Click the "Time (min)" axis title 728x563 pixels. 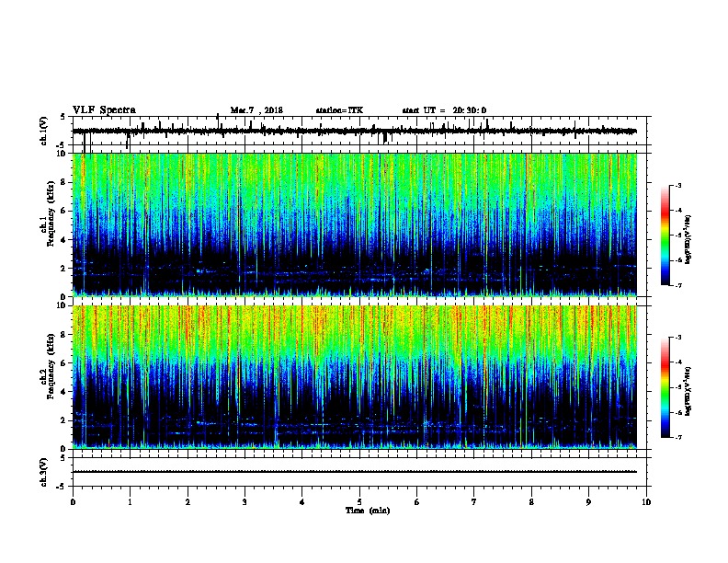coord(368,511)
